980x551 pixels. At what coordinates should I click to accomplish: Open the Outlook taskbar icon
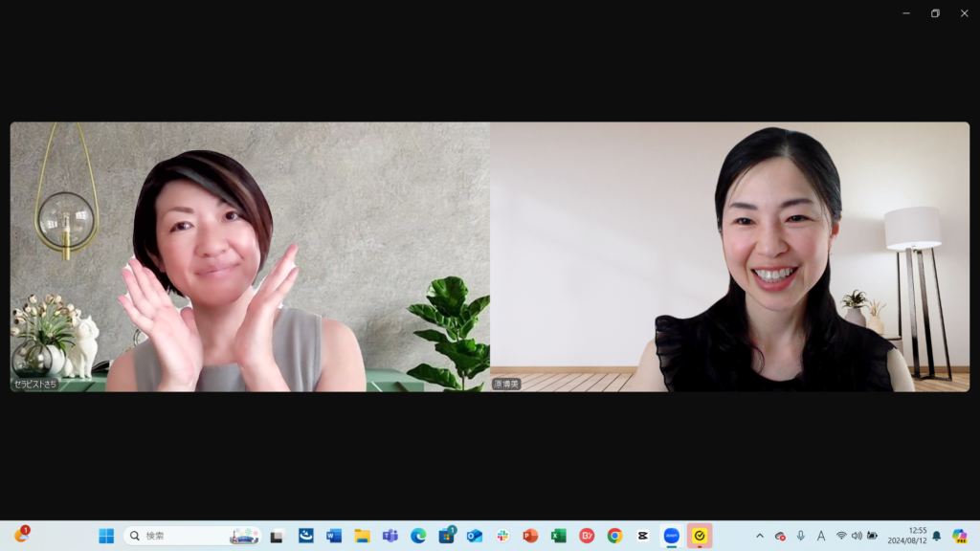click(475, 536)
